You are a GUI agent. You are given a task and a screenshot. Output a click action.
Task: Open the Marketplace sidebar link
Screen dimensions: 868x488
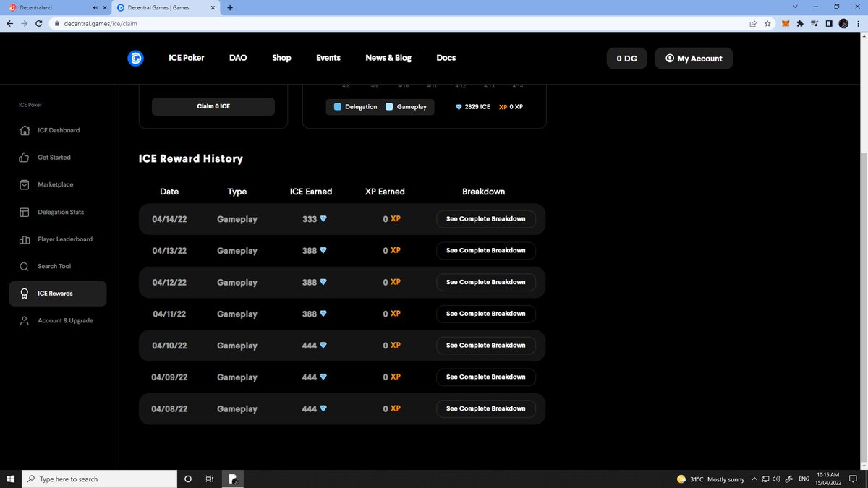56,184
